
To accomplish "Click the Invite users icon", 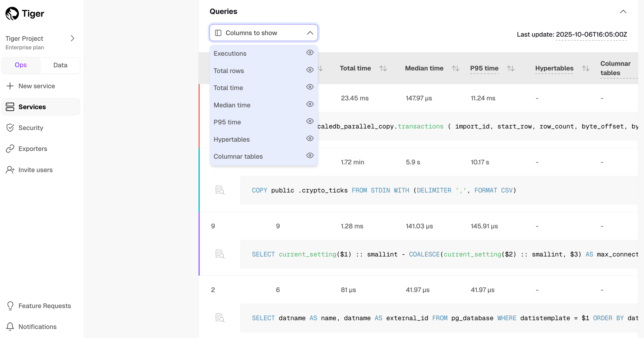I will point(10,170).
